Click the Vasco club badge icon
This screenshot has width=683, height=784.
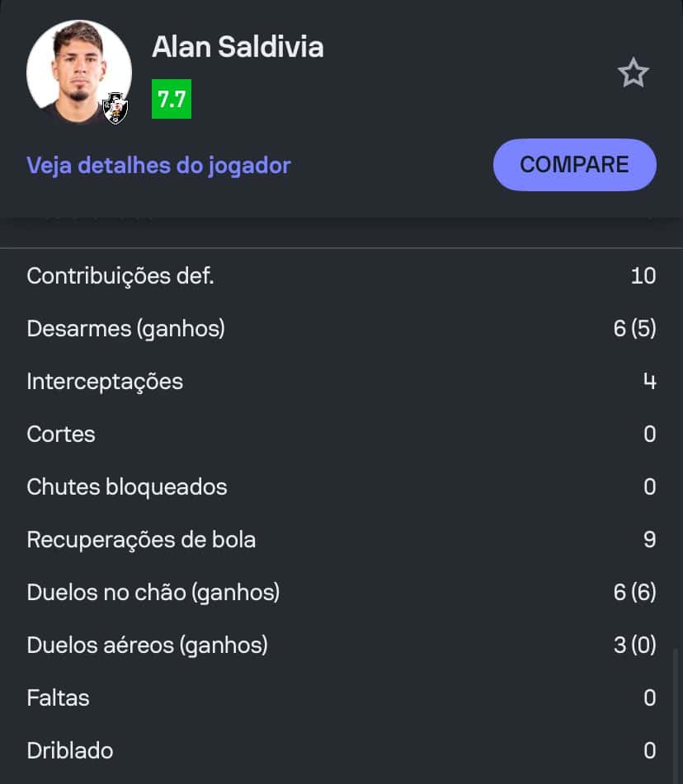click(115, 108)
